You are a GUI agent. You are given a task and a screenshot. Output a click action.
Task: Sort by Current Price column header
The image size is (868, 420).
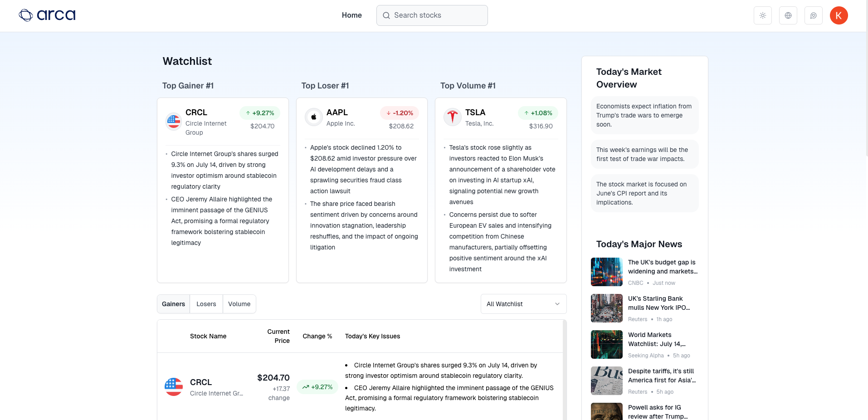(278, 336)
